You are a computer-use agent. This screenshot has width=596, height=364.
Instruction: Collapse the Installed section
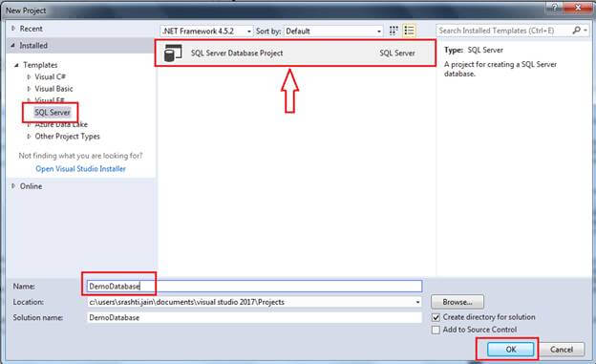pyautogui.click(x=13, y=45)
